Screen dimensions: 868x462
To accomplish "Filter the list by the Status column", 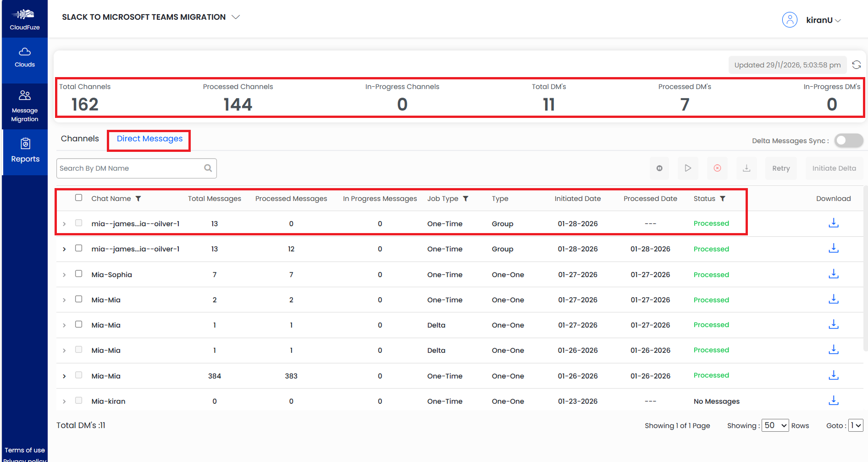I will [x=723, y=199].
